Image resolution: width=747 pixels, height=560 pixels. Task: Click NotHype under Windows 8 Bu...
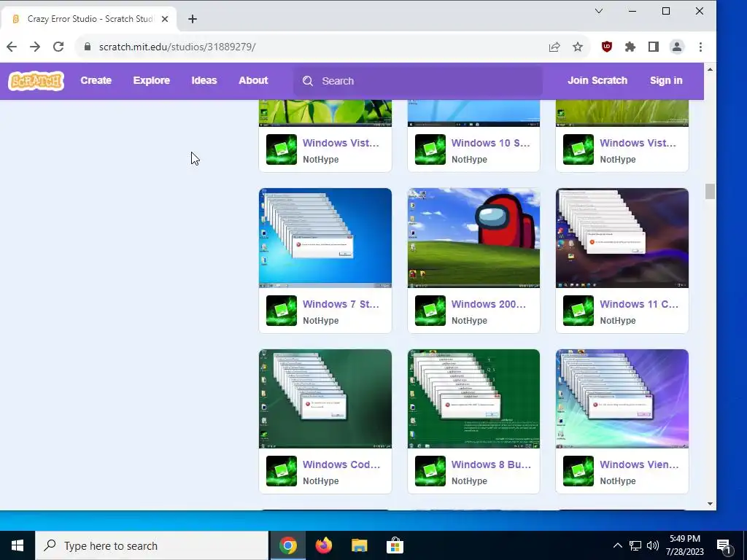[469, 481]
